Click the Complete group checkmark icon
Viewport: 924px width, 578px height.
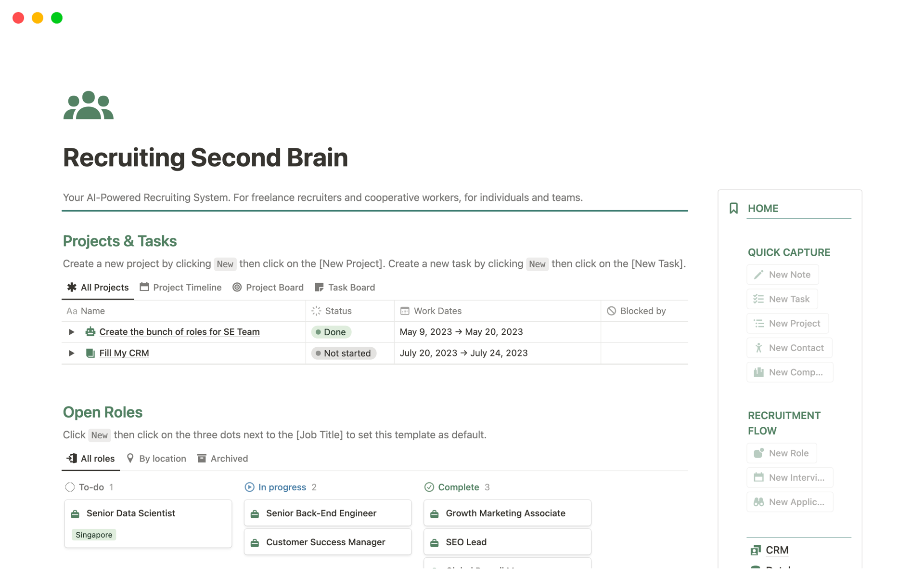point(429,487)
